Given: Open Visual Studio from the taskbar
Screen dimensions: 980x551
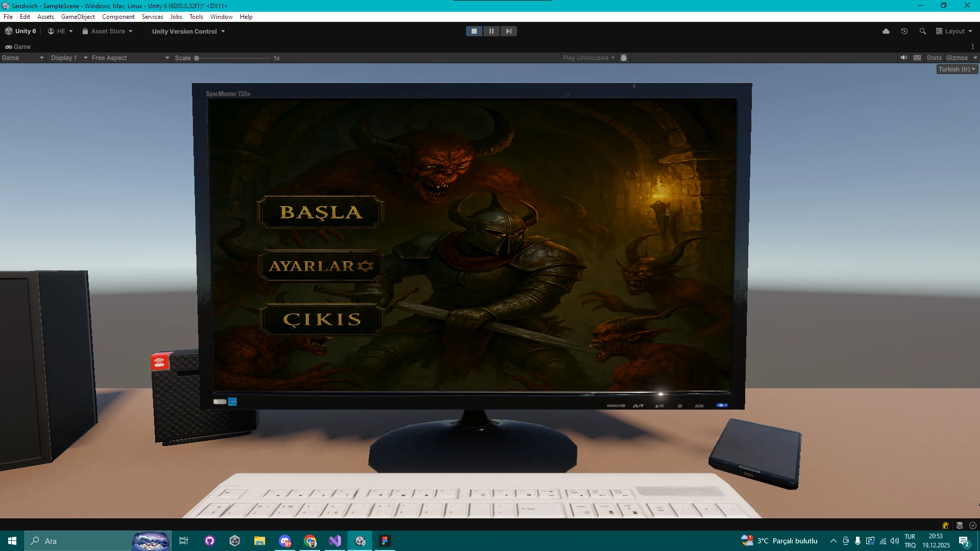Looking at the screenshot, I should click(x=335, y=541).
